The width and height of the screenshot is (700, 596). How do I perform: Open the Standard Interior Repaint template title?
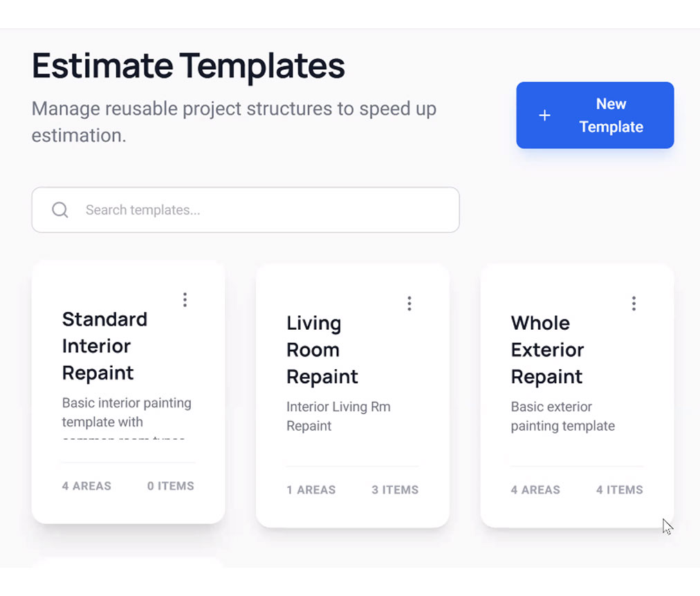(105, 346)
